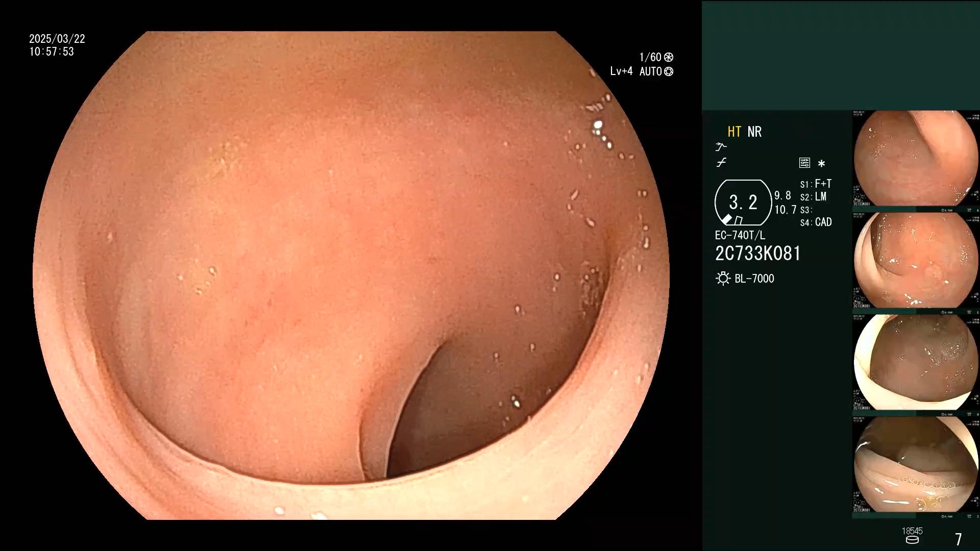
Task: Click the scope diameter value 3.2
Action: click(x=743, y=203)
